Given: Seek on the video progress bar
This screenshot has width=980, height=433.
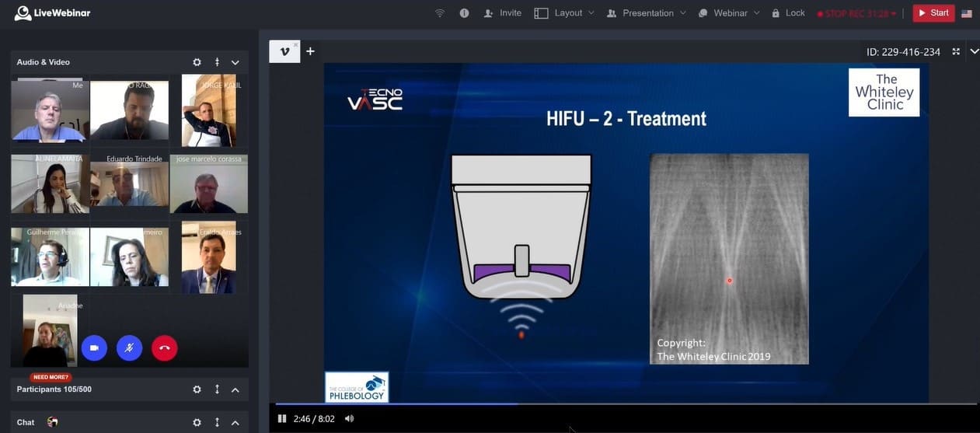Looking at the screenshot, I should click(626, 404).
